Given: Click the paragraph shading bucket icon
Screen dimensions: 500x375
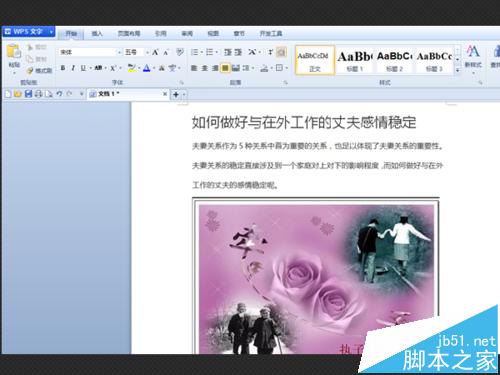Looking at the screenshot, I should (264, 68).
